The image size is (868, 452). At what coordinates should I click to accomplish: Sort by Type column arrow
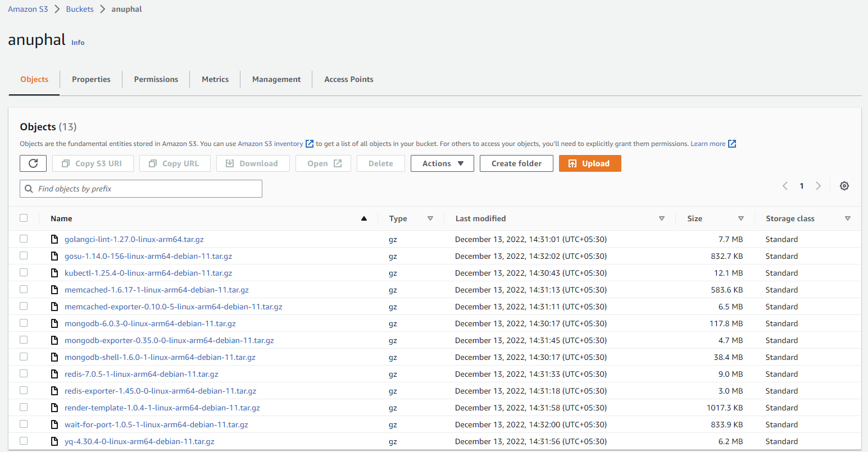(x=430, y=218)
